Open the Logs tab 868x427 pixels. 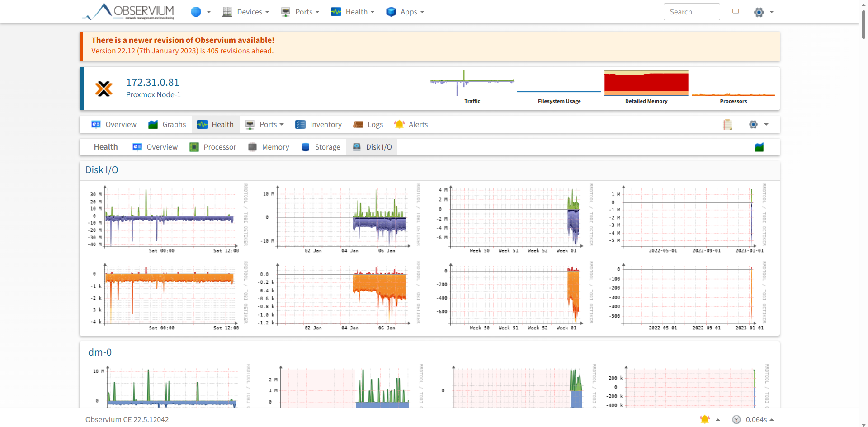click(368, 124)
